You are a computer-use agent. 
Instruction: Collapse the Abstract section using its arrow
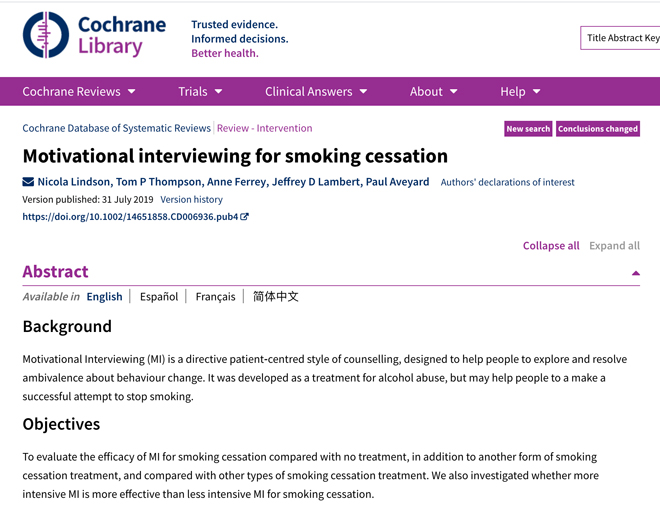(x=636, y=273)
